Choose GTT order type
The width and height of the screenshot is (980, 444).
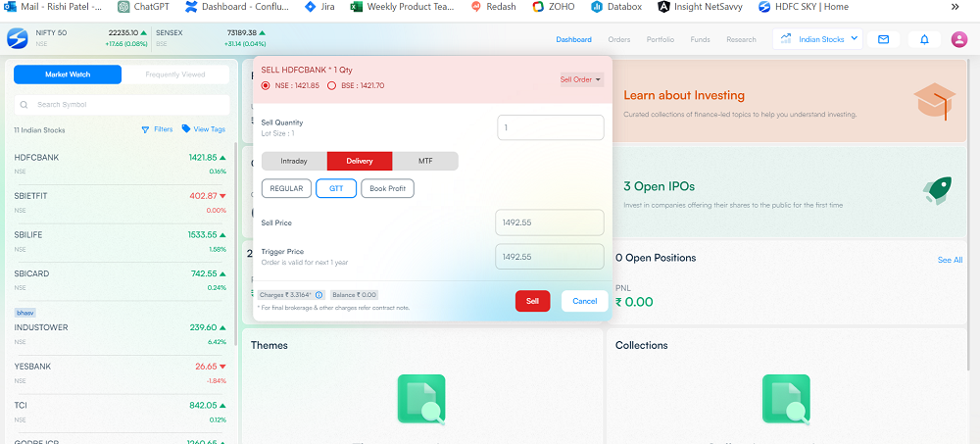[x=336, y=188]
